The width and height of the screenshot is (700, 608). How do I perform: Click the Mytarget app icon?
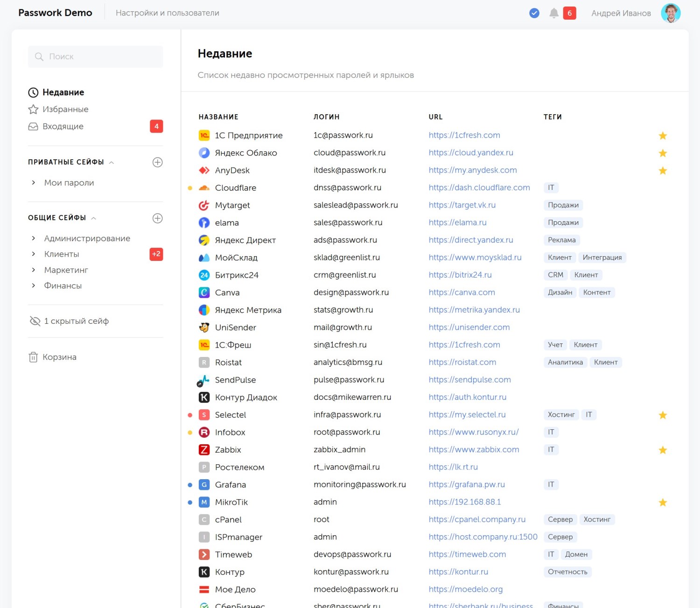click(204, 205)
